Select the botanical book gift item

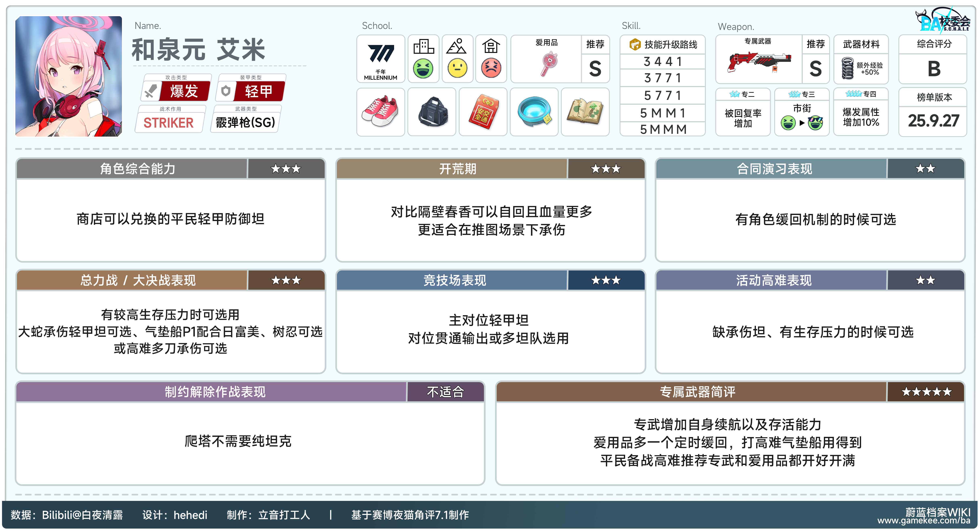pos(585,112)
